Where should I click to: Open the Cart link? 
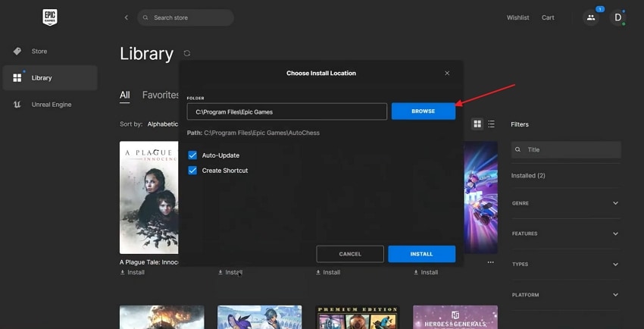(x=548, y=17)
